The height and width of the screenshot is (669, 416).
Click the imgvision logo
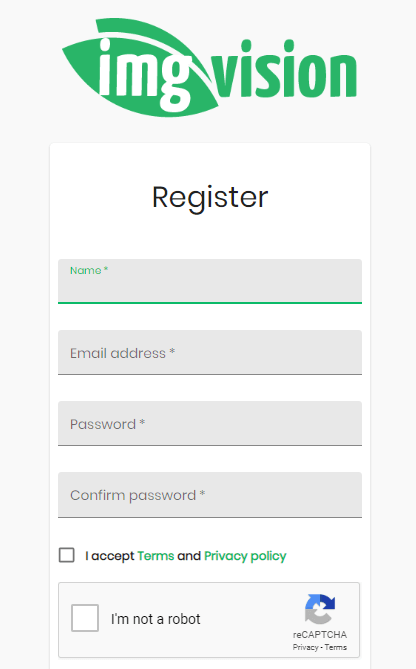(x=209, y=67)
